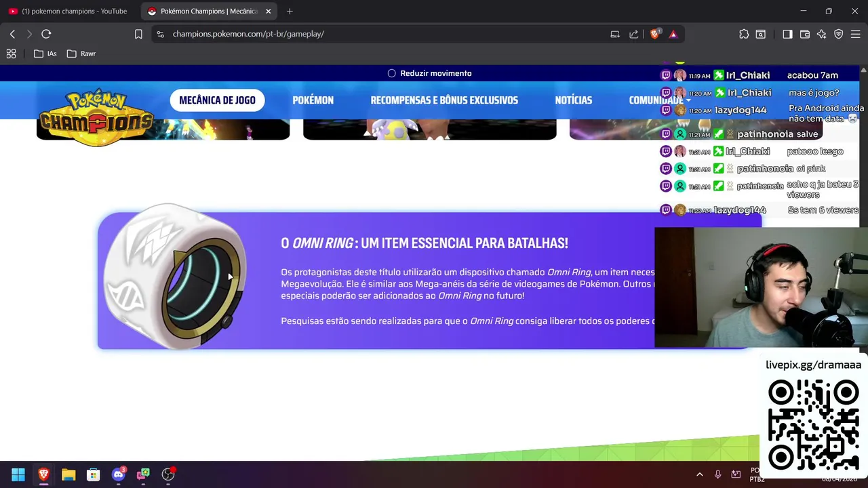The image size is (868, 488).
Task: Open Recompensas e Bônus Exclusivos menu item
Action: (444, 100)
